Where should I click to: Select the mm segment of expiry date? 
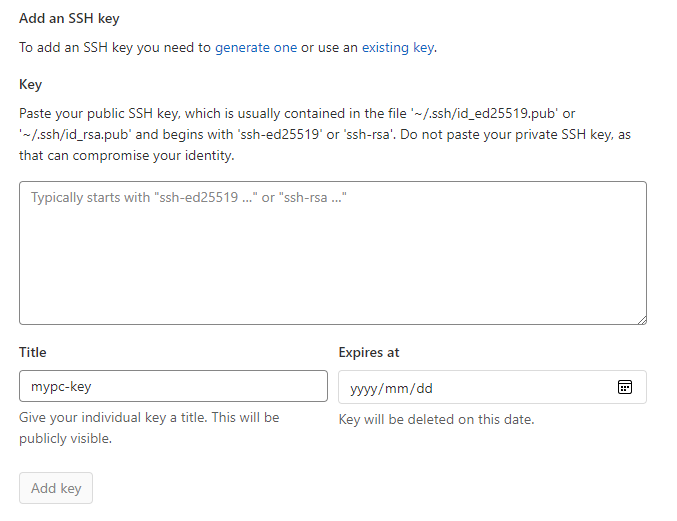tap(396, 388)
